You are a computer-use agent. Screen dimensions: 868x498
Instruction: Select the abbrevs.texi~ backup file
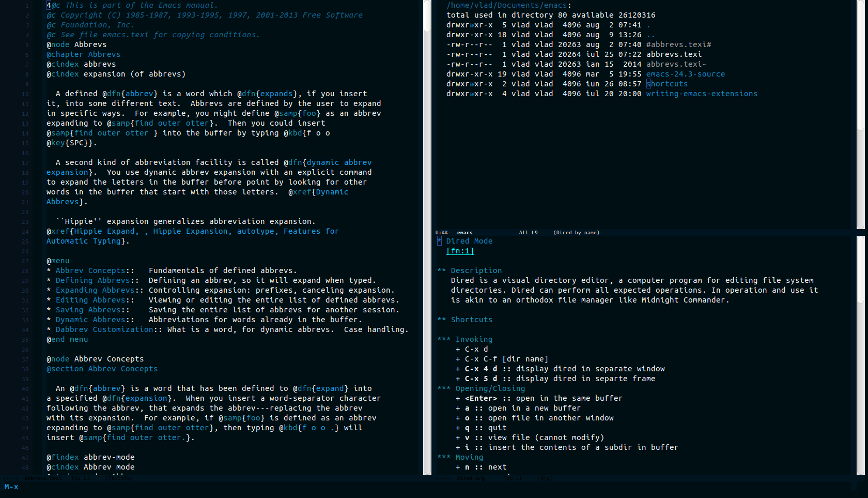tap(676, 64)
